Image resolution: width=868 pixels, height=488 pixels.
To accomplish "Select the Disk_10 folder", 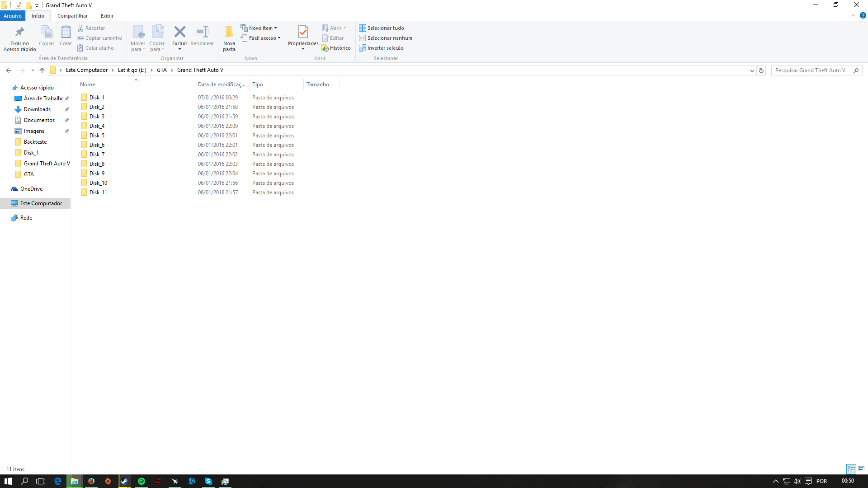I will point(98,183).
